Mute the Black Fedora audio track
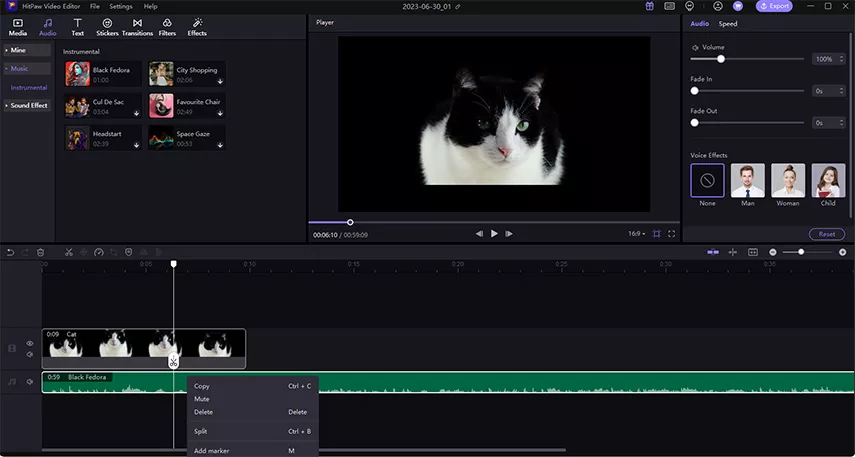The image size is (855, 457). coord(30,381)
